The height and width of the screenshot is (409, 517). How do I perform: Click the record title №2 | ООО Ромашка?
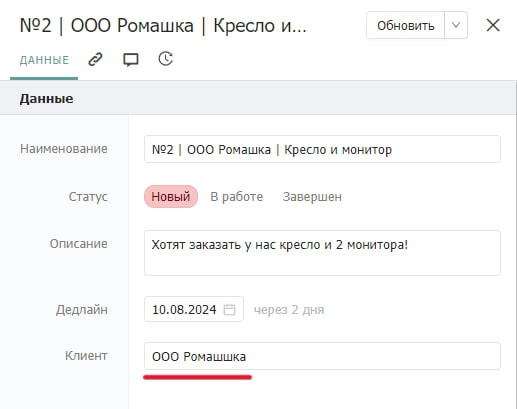163,25
